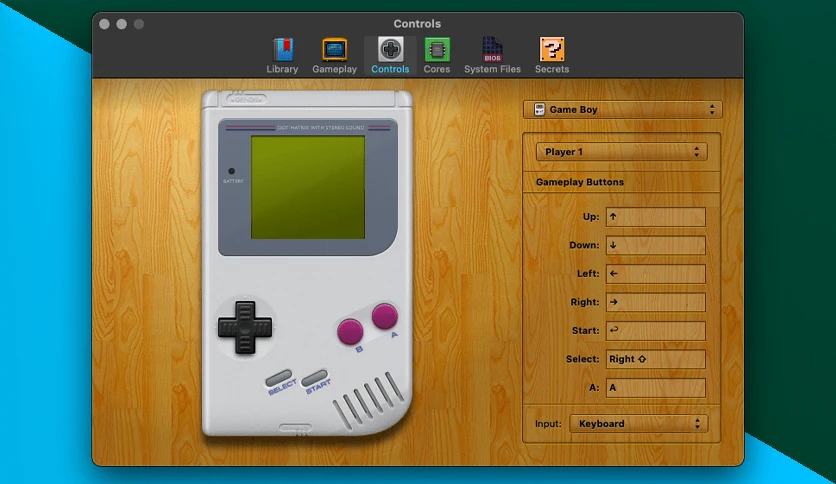Click the Gameplay Buttons heading
836x484 pixels.
coord(580,182)
